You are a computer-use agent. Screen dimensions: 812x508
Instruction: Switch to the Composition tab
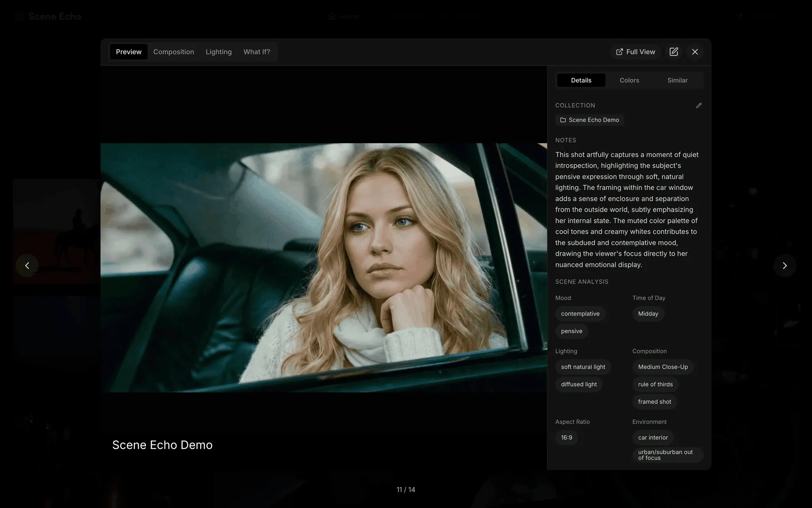coord(174,52)
